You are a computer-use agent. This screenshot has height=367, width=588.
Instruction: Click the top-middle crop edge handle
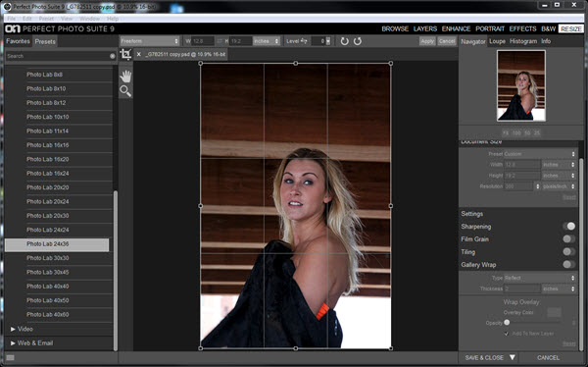296,64
